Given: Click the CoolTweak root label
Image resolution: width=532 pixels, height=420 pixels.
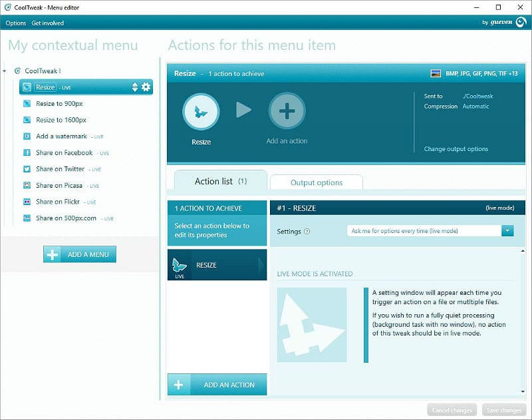Looking at the screenshot, I should [x=43, y=71].
